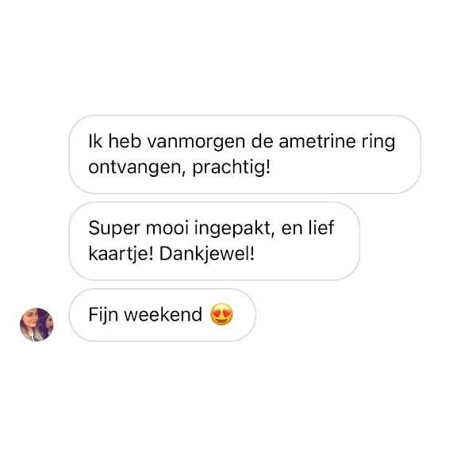Screen dimensions: 476x476
Task: Click the word 'ingepakt,' in second message
Action: [x=234, y=228]
